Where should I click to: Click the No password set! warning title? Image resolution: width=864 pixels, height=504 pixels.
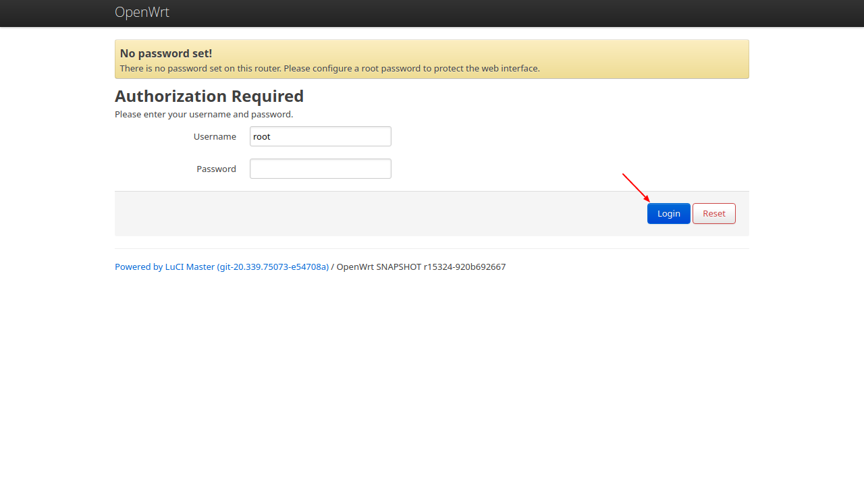point(166,53)
